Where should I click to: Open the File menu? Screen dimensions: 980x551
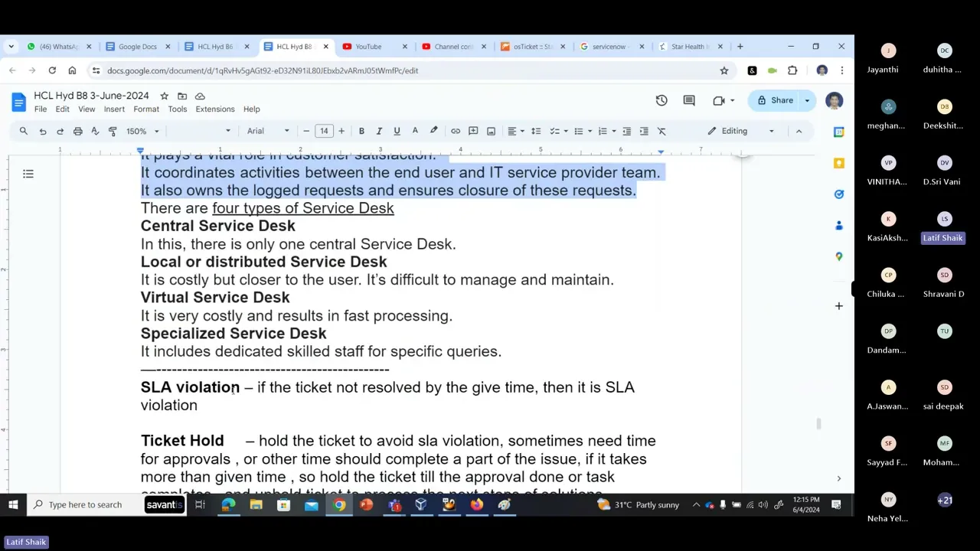[41, 109]
